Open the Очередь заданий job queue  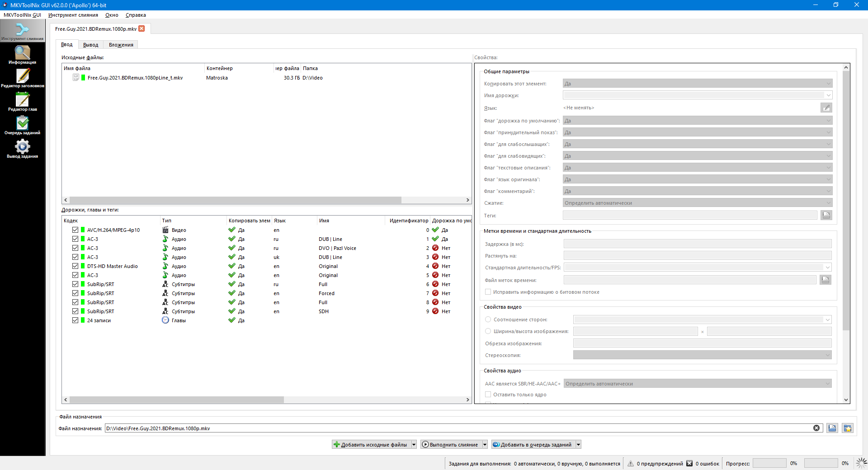tap(22, 126)
